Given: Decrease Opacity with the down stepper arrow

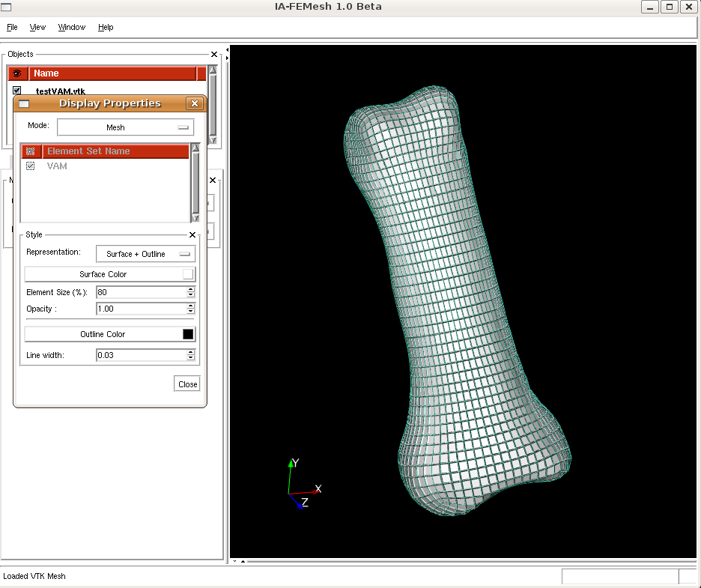Looking at the screenshot, I should (x=191, y=312).
